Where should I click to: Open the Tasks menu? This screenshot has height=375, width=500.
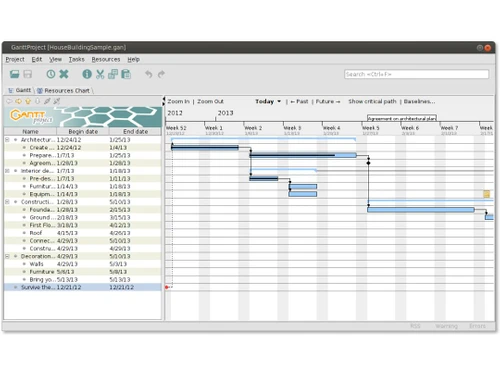(x=76, y=59)
